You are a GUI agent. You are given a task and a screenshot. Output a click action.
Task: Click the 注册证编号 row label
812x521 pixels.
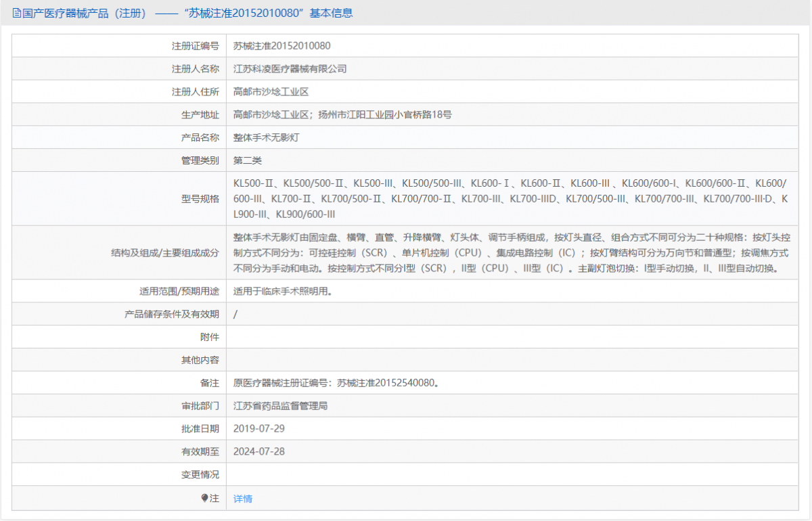[x=196, y=46]
